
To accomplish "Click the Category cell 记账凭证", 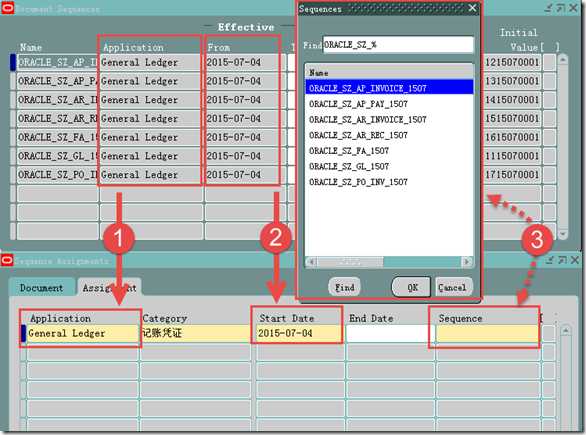I will point(196,333).
